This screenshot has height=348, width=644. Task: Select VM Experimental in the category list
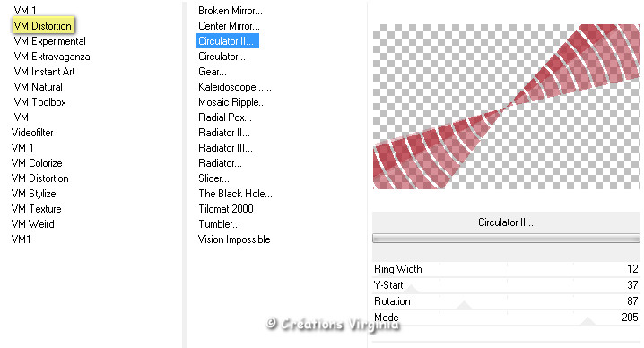[x=49, y=41]
